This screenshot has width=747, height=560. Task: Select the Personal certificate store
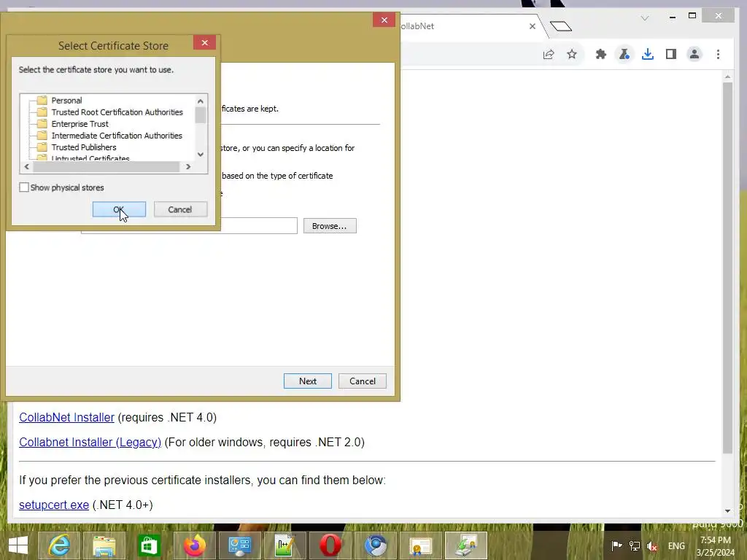point(66,101)
